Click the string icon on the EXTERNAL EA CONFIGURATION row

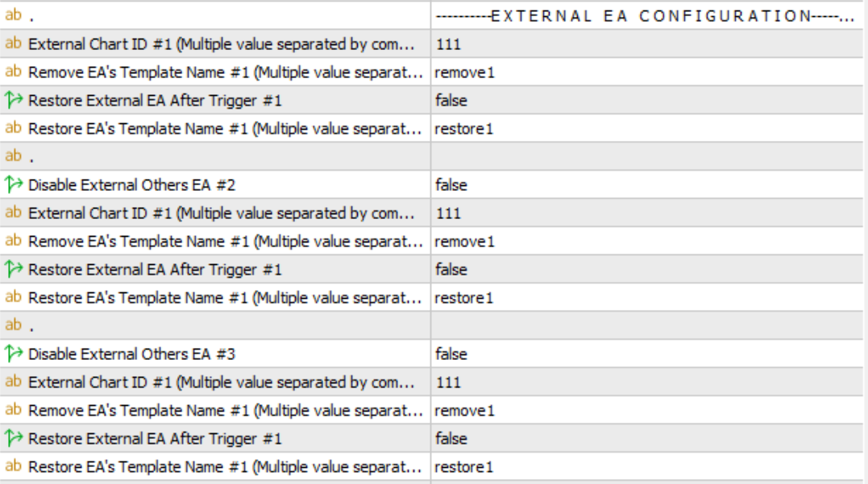[14, 16]
